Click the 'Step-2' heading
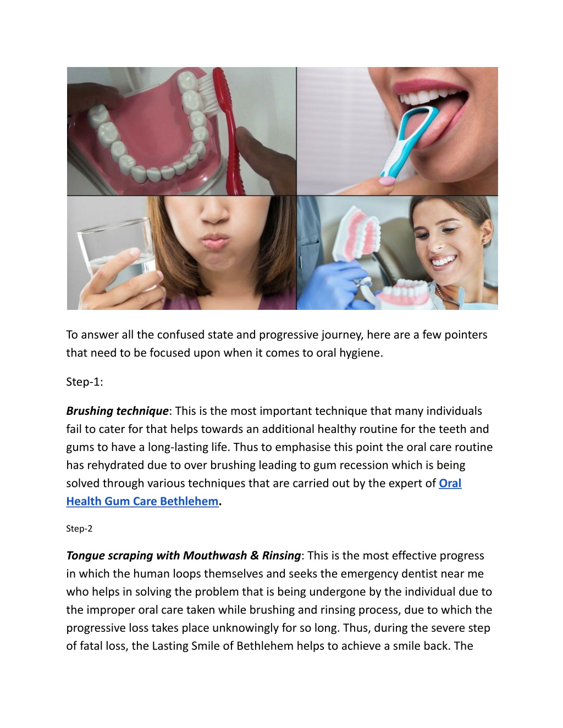The height and width of the screenshot is (728, 563). 79,529
